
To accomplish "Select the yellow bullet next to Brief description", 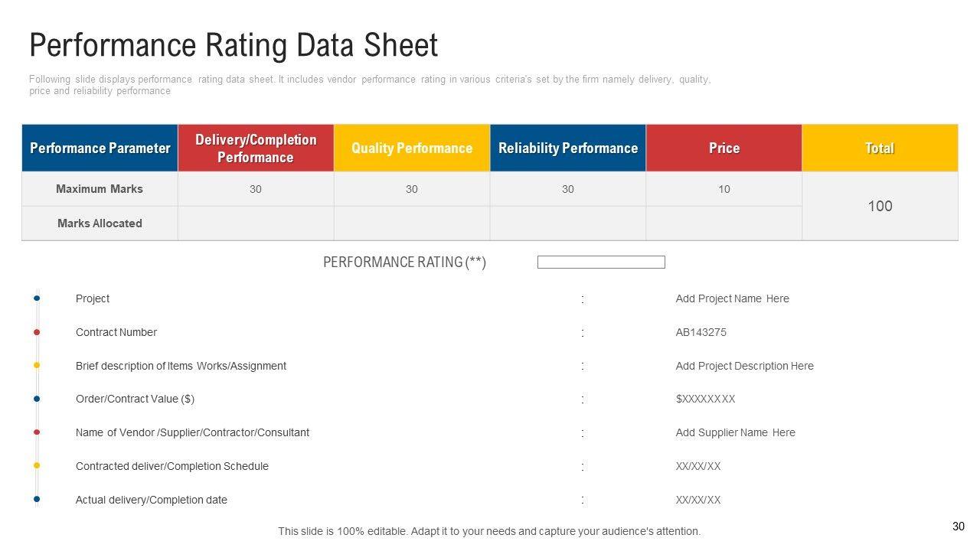I will pos(37,366).
